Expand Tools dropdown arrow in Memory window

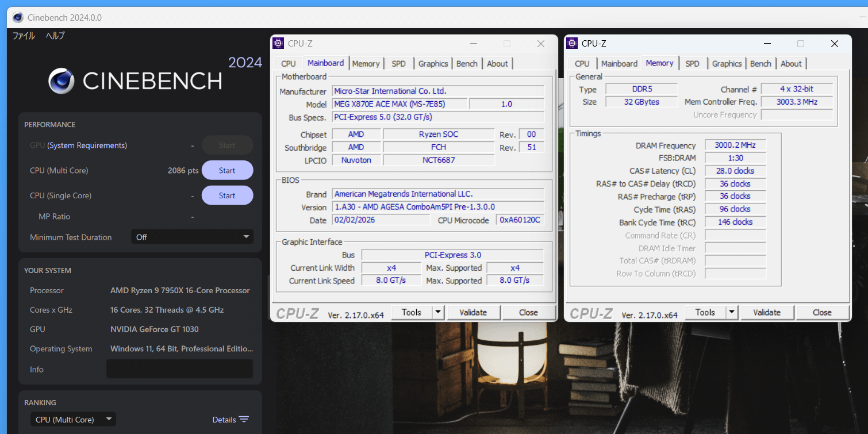coord(732,312)
